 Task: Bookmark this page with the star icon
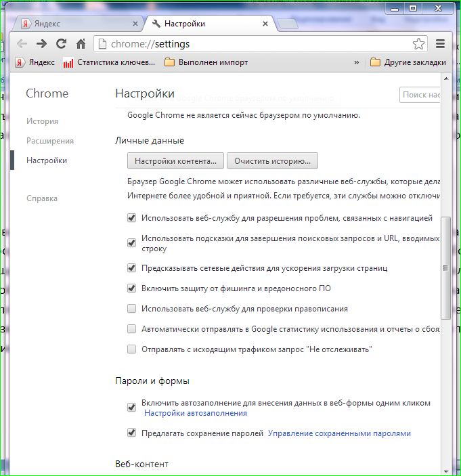(418, 44)
